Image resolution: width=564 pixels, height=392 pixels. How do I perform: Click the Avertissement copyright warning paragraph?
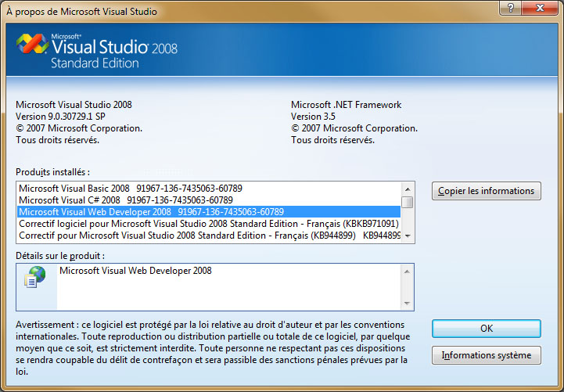pos(213,348)
